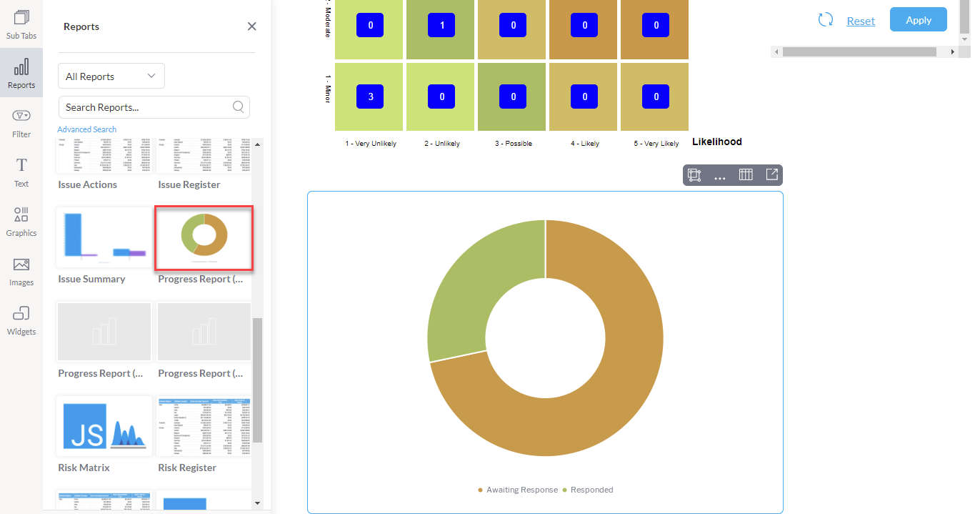Viewport: 980px width, 514px height.
Task: Select the donut Progress Report thumbnail
Action: pos(204,238)
